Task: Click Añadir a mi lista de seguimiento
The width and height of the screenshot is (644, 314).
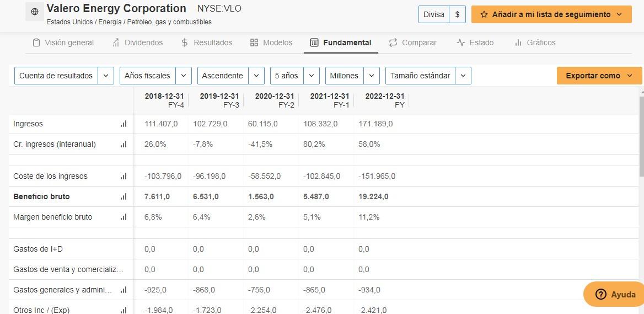Action: click(x=551, y=14)
